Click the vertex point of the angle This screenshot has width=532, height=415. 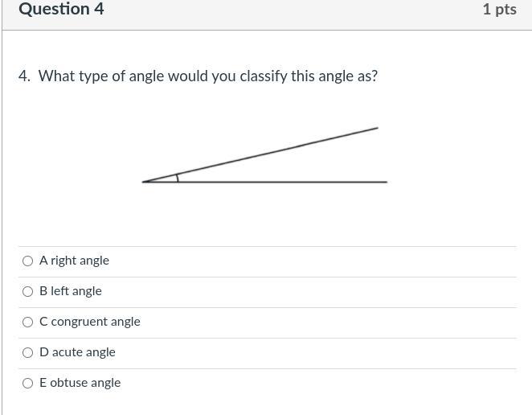tap(145, 182)
